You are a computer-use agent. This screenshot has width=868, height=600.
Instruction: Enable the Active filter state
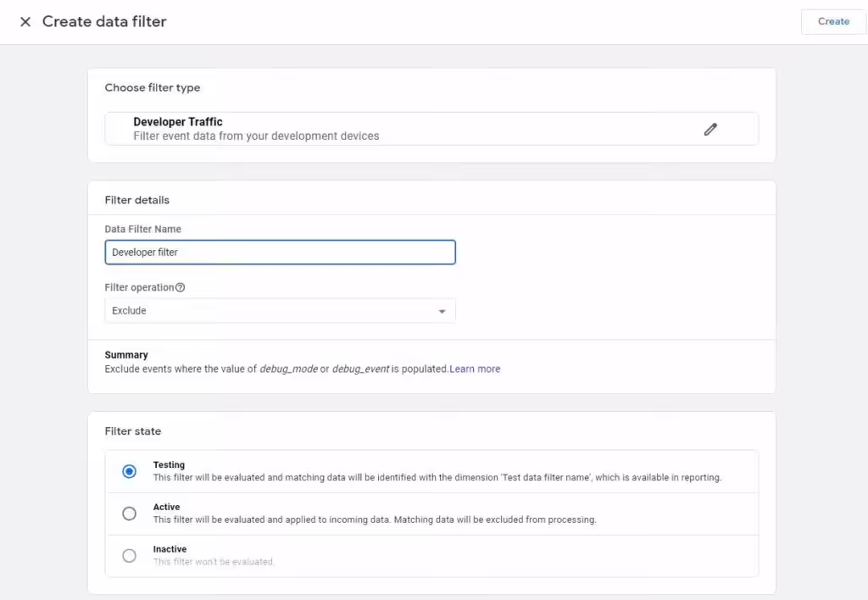[129, 513]
